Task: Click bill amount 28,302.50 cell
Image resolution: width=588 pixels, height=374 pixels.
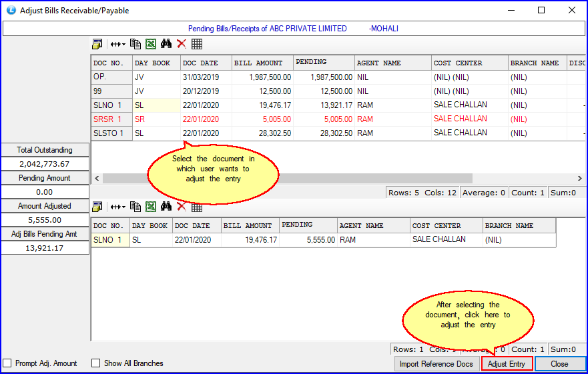Action: tap(262, 133)
